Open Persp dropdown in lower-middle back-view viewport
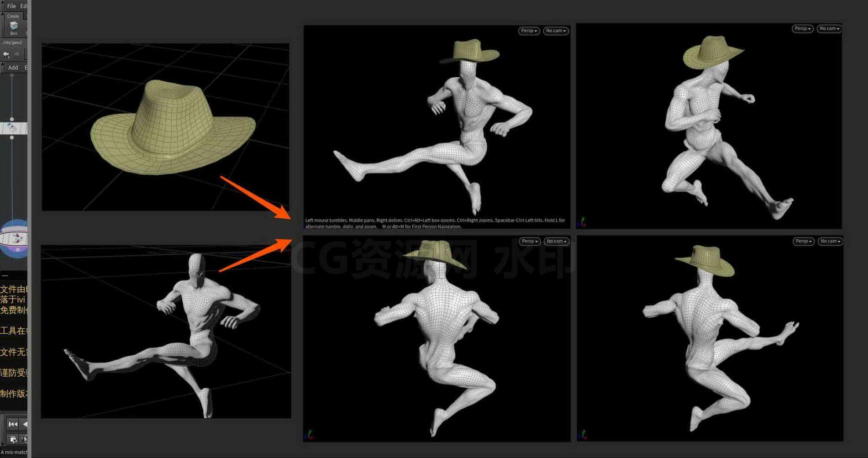Viewport: 868px width, 458px height. pos(530,241)
